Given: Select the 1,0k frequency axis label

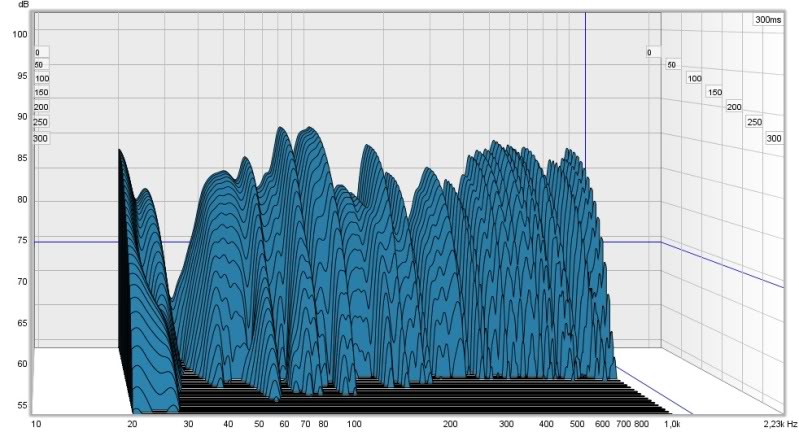Looking at the screenshot, I should (672, 424).
